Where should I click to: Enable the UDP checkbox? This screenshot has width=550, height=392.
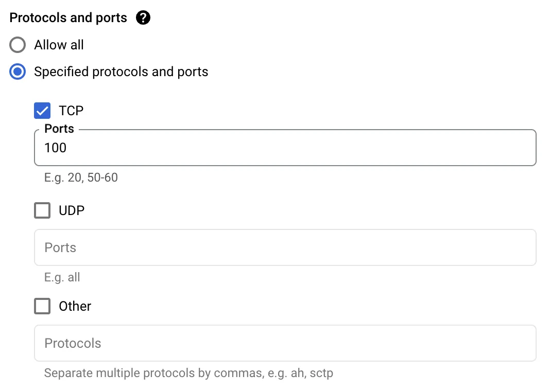42,210
